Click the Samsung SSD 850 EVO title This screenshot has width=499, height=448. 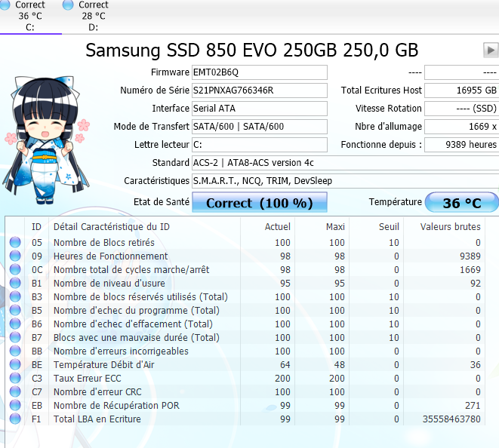click(251, 51)
